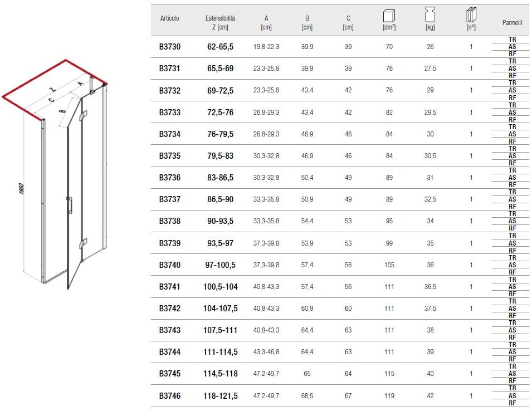Click article B3738 in the table
Screen dimensions: 532x411
170,221
